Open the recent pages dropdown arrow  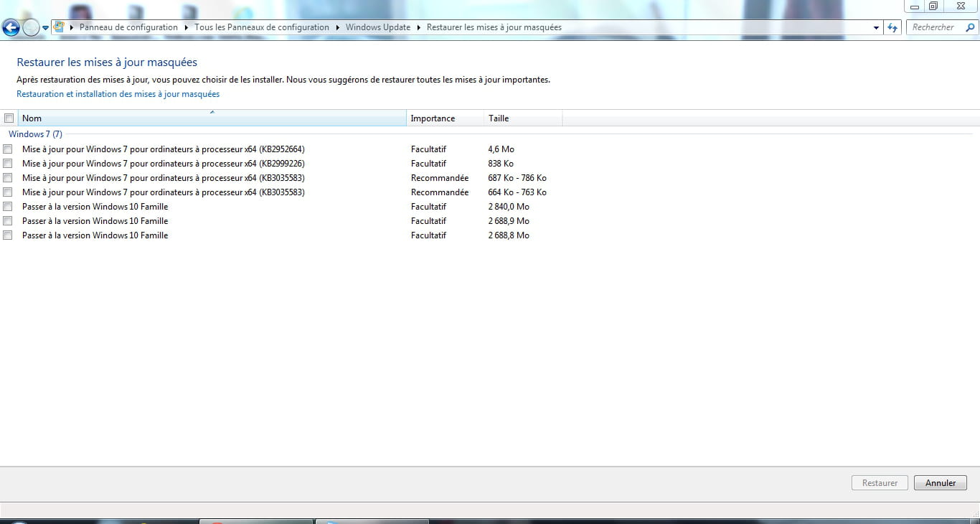point(46,28)
